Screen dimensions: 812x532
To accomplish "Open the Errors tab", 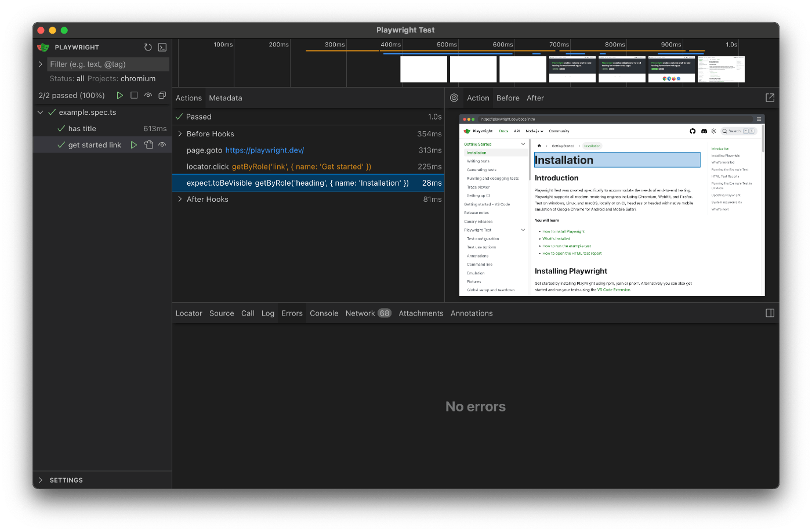I will [x=292, y=313].
